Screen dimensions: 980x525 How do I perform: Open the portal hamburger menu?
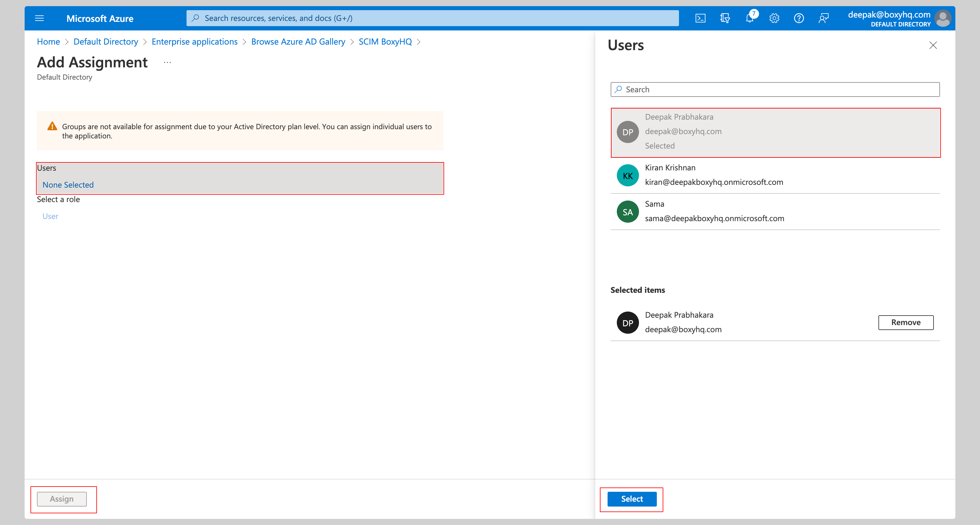39,18
